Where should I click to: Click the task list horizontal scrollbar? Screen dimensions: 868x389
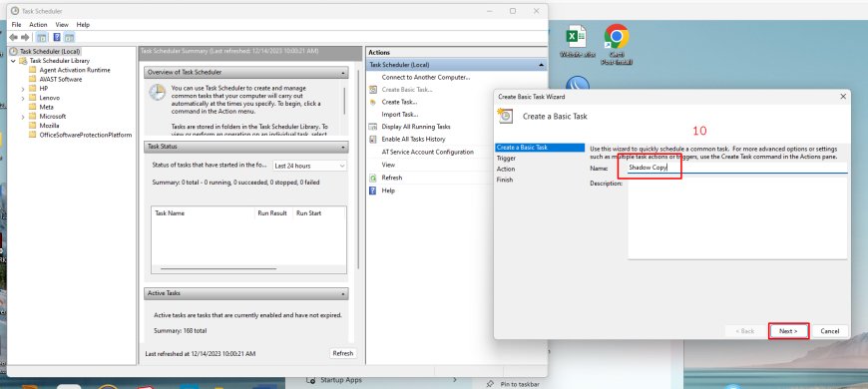(218, 269)
